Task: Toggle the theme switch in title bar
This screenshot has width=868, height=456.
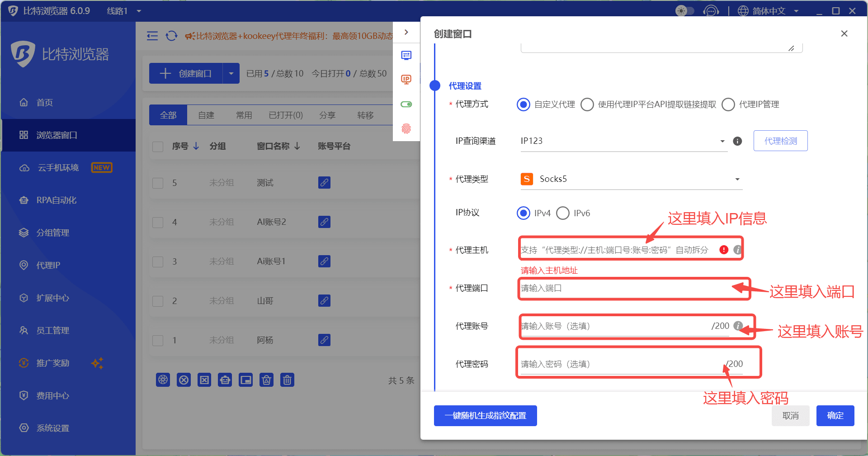Action: [684, 11]
